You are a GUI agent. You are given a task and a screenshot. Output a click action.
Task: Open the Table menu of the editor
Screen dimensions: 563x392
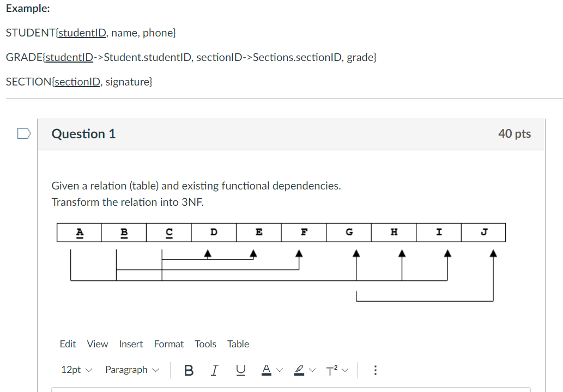pyautogui.click(x=238, y=344)
